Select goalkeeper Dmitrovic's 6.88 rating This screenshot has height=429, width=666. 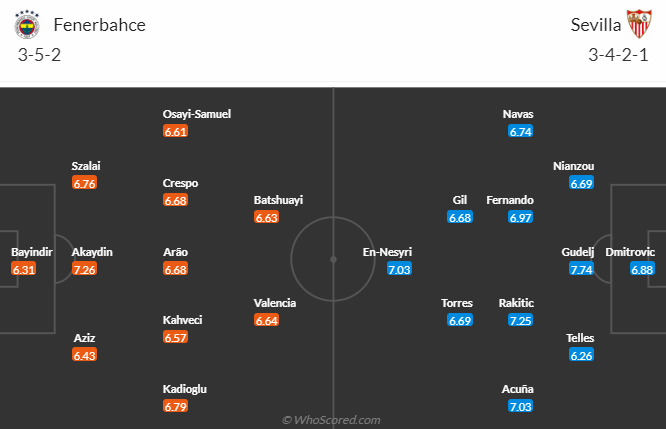coord(642,270)
